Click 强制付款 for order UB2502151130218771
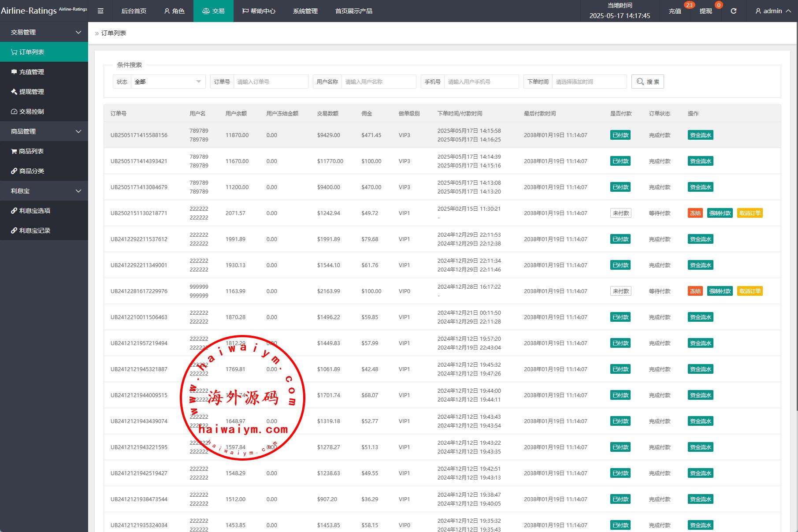 [720, 213]
